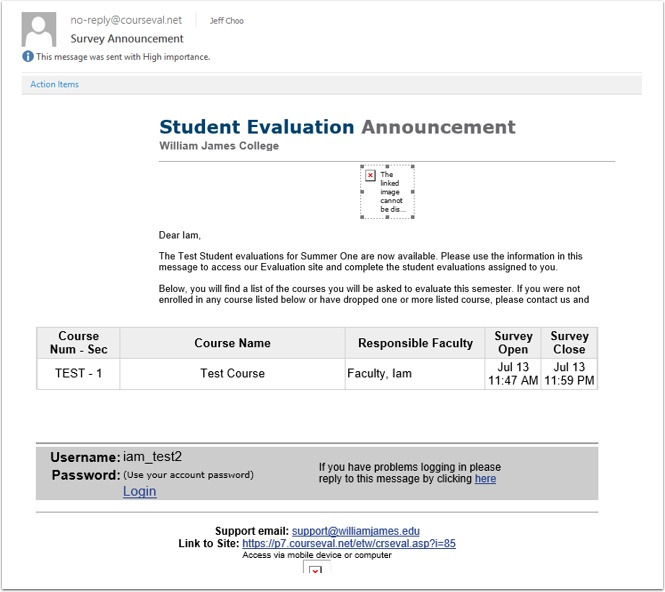The width and height of the screenshot is (665, 592).
Task: Click sender address no-reply@courseval.net
Action: point(126,20)
